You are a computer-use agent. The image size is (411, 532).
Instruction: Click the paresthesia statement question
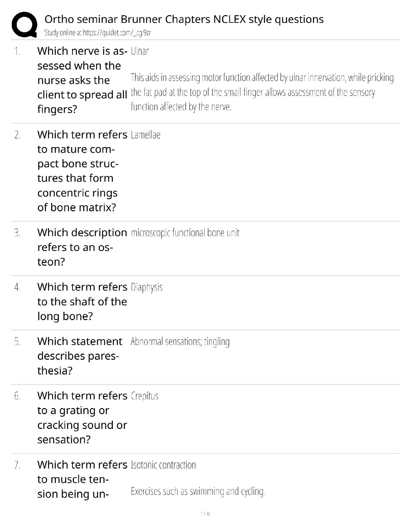(x=79, y=356)
